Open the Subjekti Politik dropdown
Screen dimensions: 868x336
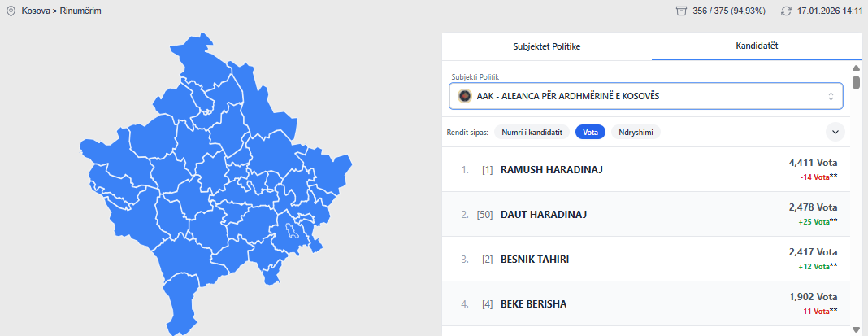[x=645, y=96]
